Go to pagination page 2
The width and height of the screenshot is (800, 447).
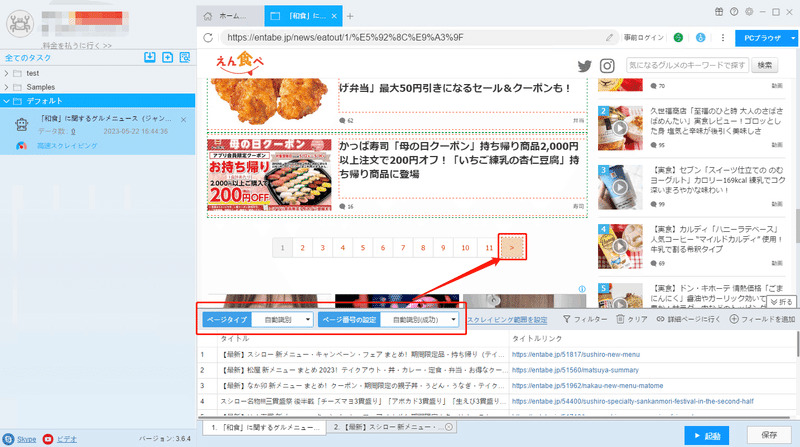coord(303,248)
